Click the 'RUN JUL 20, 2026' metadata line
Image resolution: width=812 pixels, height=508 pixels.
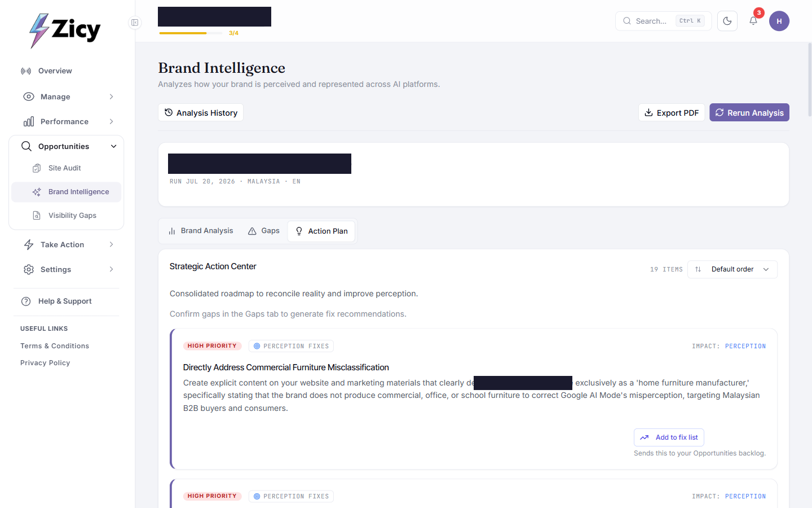point(235,181)
